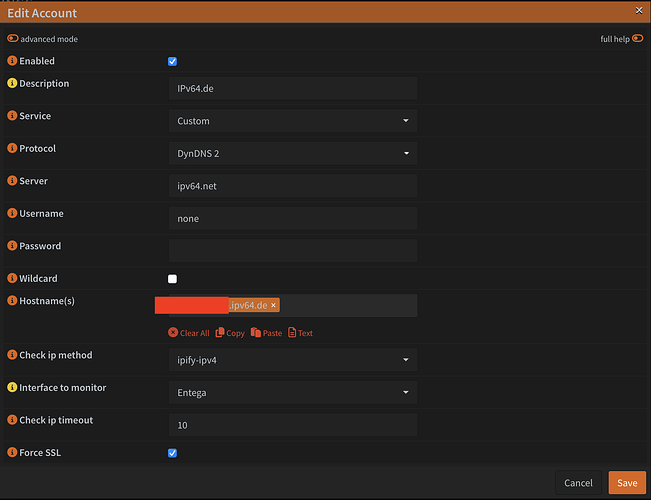Toggle the full help switch
This screenshot has height=500, width=651.
tap(637, 39)
